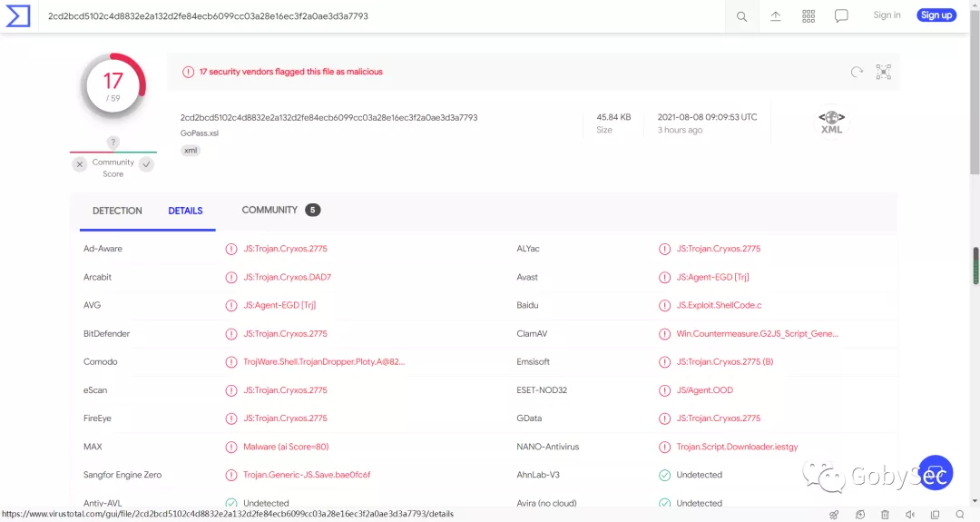Click the xml tag chip

(x=191, y=150)
